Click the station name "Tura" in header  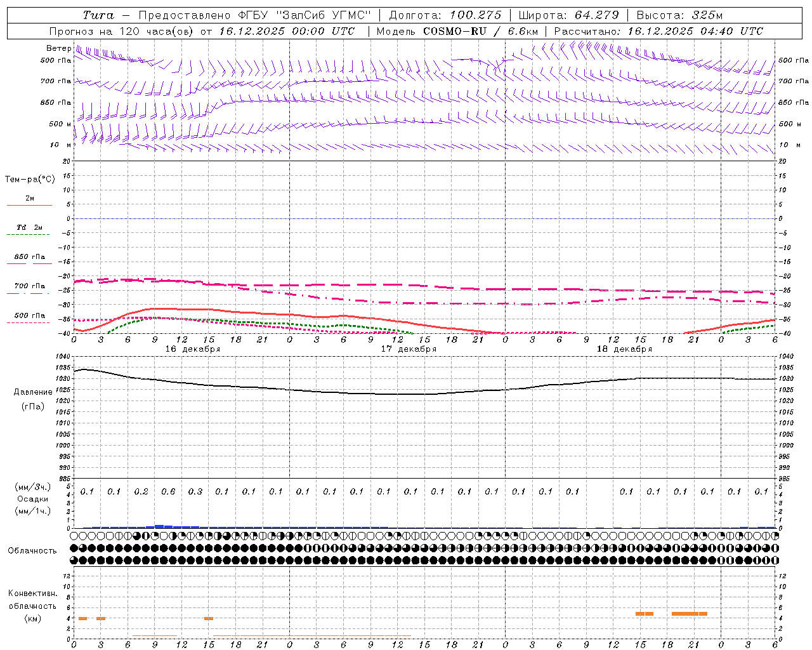pos(98,15)
